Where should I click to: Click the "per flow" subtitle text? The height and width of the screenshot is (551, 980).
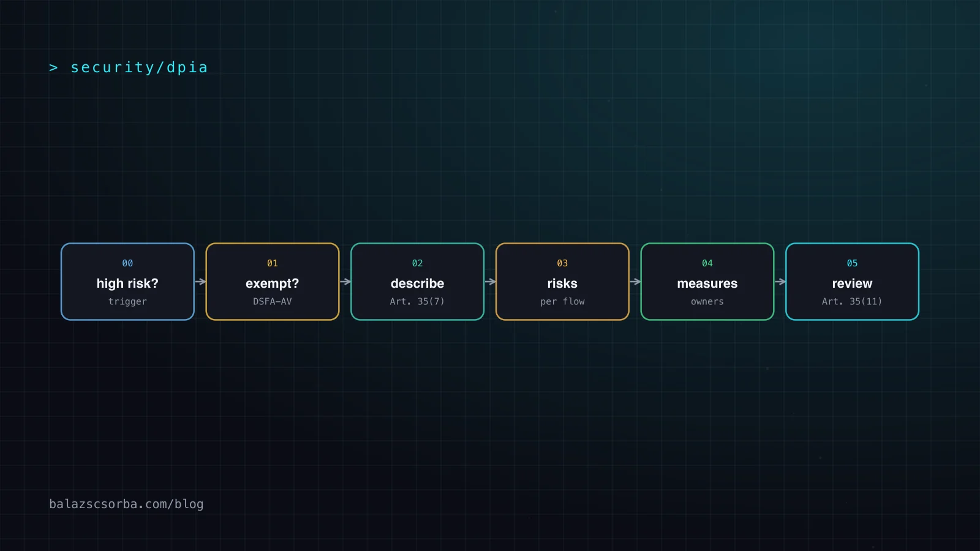click(562, 301)
